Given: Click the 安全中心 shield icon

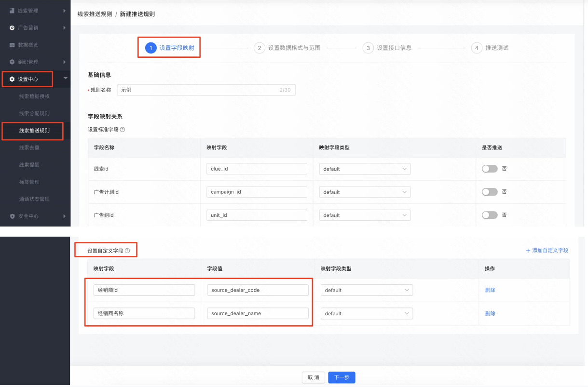Looking at the screenshot, I should (12, 216).
